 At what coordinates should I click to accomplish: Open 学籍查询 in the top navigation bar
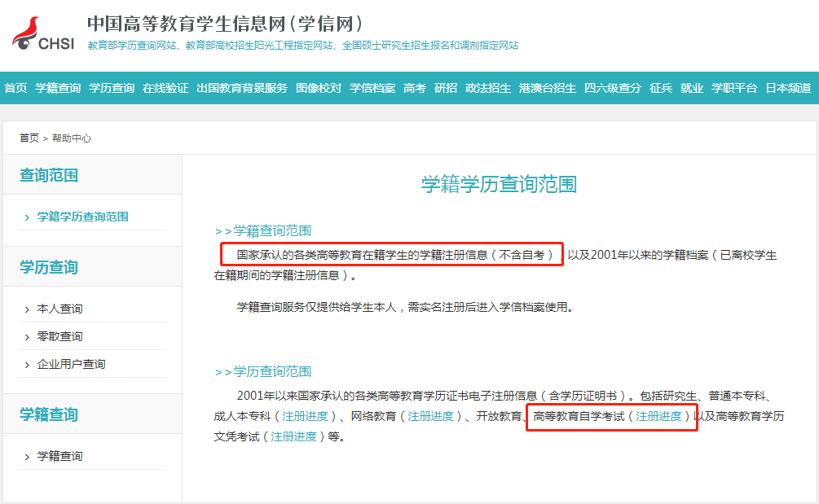[x=58, y=88]
